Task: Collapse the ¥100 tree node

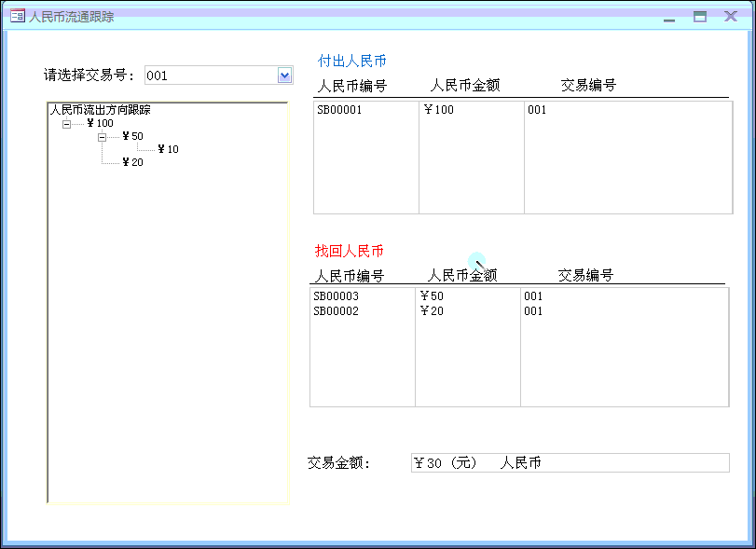Action: coord(66,124)
